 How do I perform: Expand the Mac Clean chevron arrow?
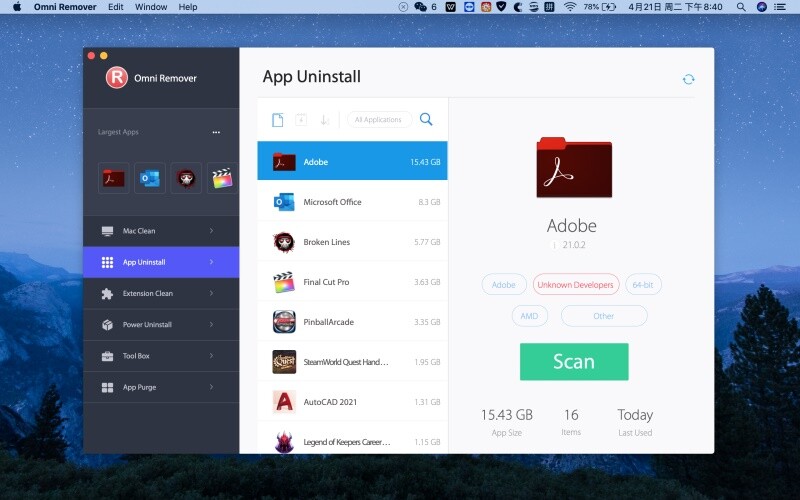click(x=211, y=231)
